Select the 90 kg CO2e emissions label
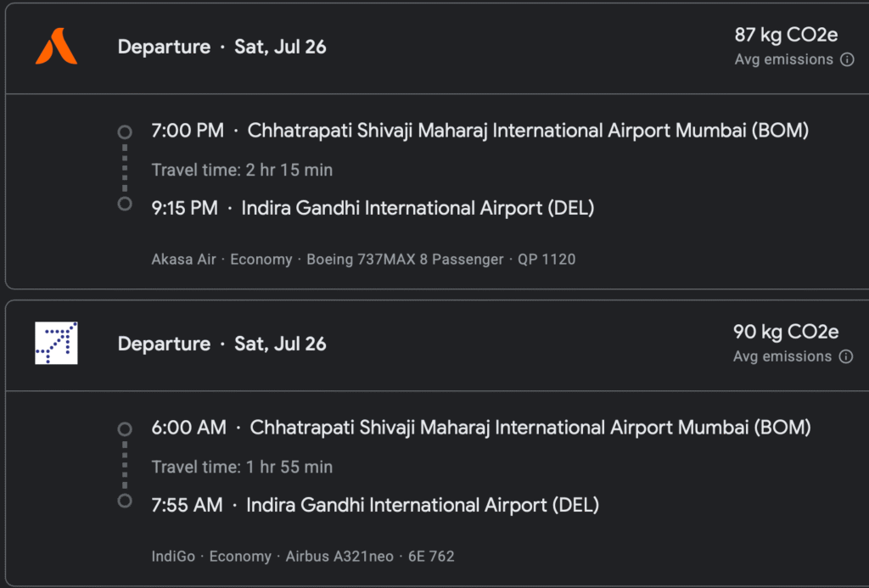 [x=785, y=332]
